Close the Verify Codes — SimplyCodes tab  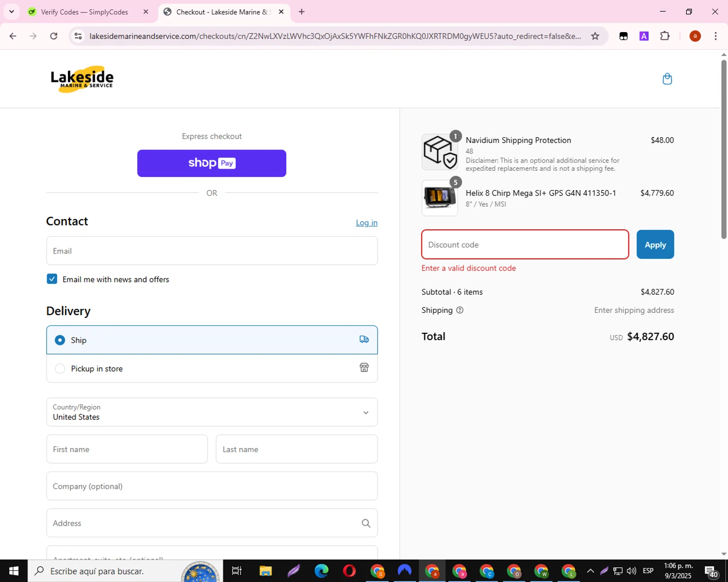[146, 12]
